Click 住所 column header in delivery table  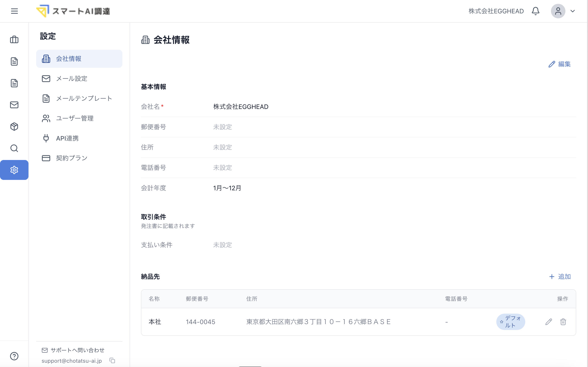point(252,299)
